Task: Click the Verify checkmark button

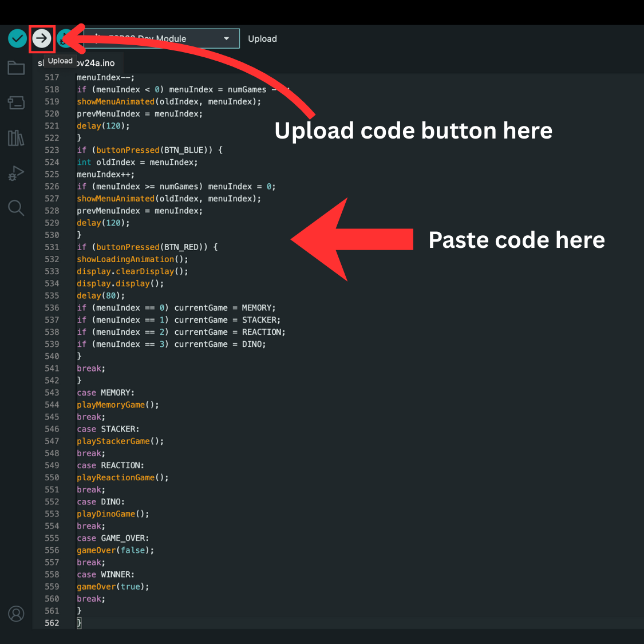Action: [x=17, y=38]
